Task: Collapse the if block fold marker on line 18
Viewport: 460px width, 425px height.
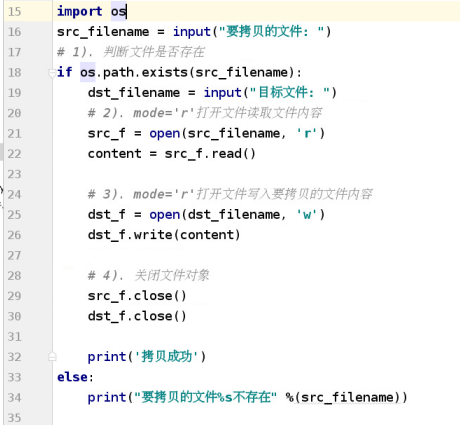Action: click(x=52, y=73)
